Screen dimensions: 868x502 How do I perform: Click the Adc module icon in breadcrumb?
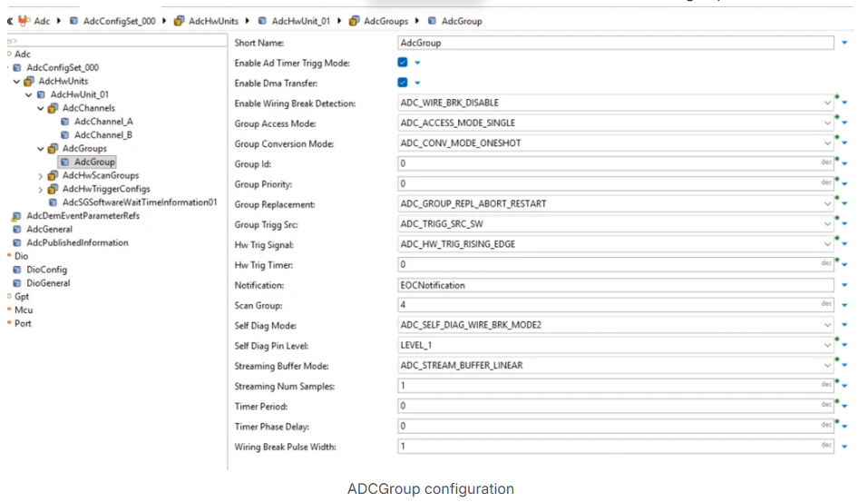click(x=24, y=21)
